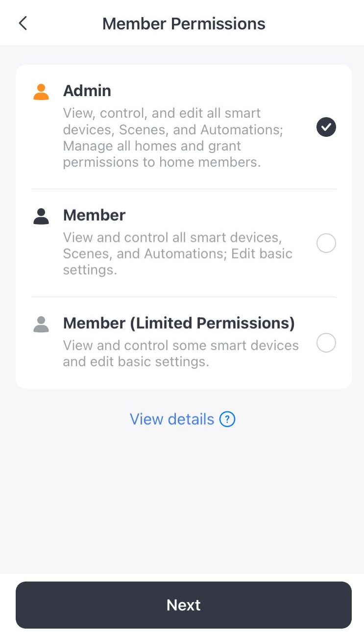Click the Member permissions description text
The height and width of the screenshot is (634, 364).
178,254
